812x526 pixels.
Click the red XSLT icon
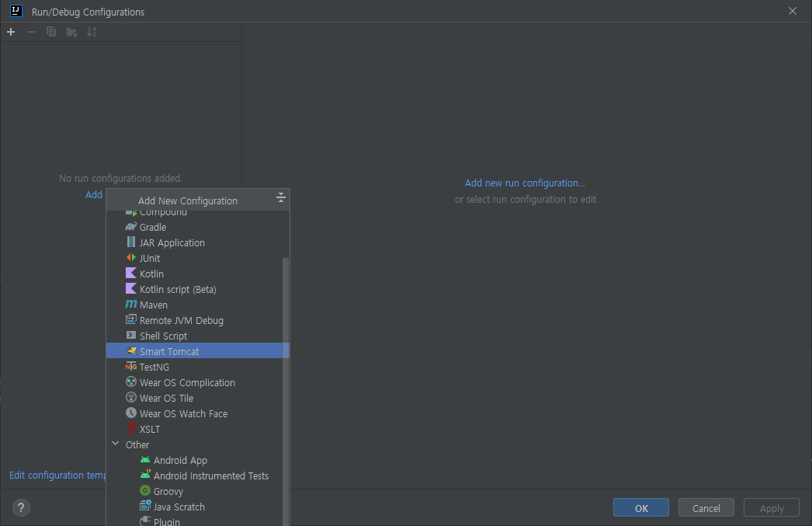(131, 429)
